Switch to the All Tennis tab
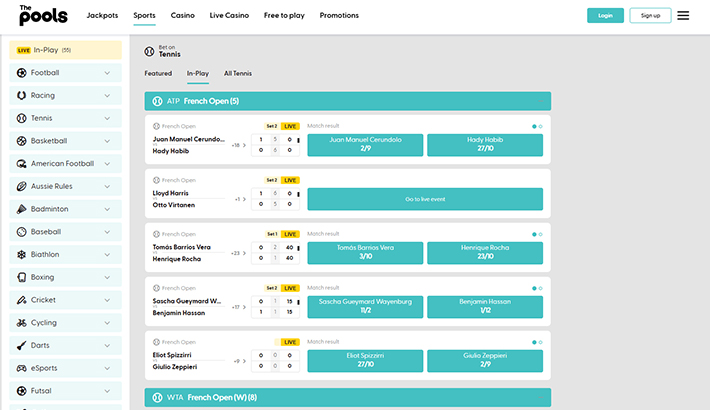 238,73
